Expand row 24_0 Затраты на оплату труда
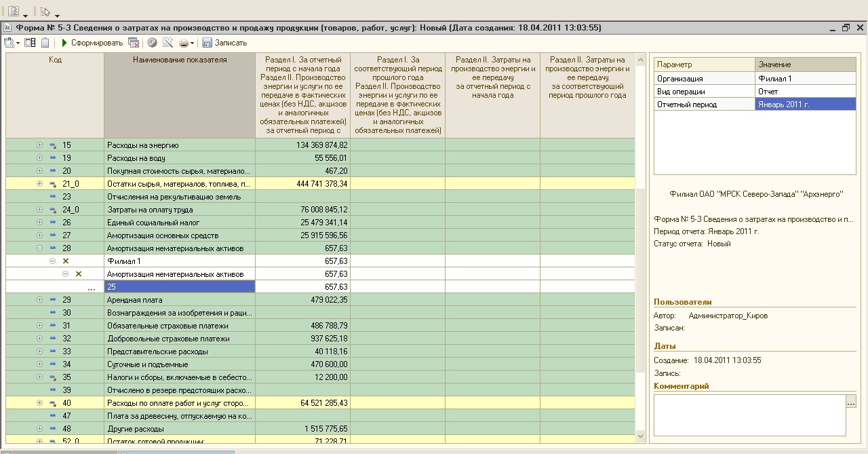 tap(40, 210)
